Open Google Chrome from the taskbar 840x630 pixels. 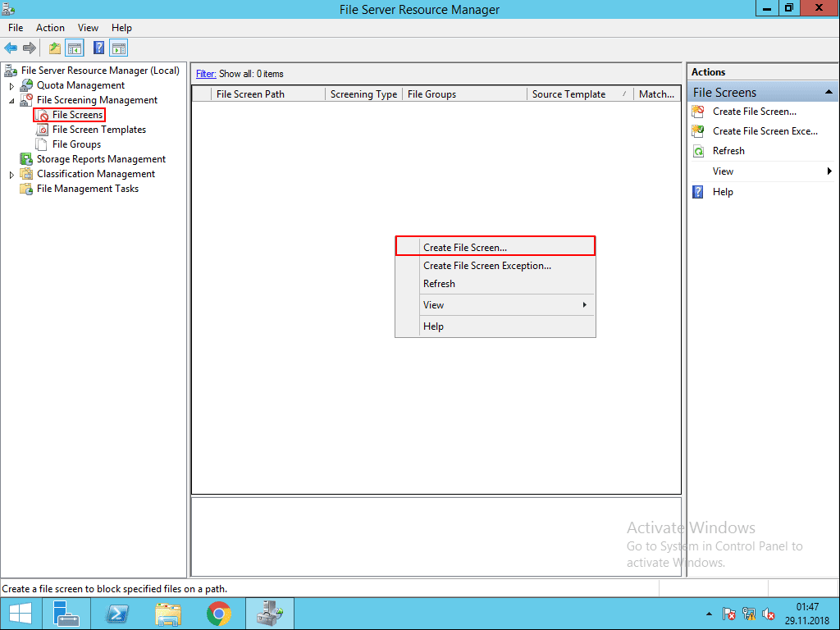click(x=218, y=613)
